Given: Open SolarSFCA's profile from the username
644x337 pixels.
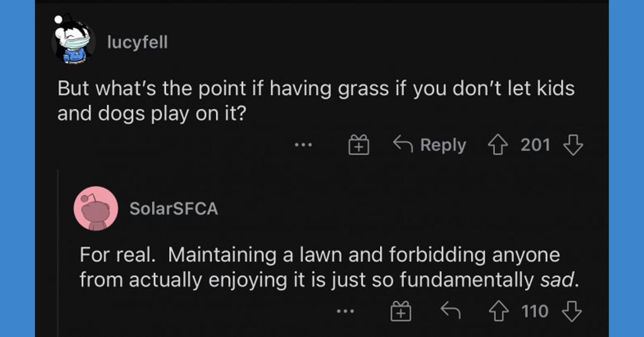Looking at the screenshot, I should pos(173,209).
